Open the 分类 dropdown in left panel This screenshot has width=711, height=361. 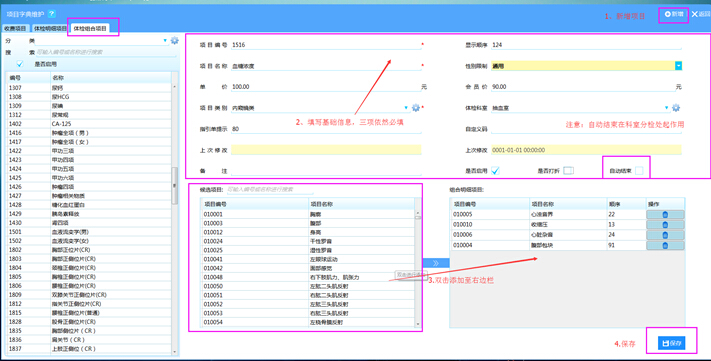(x=165, y=41)
